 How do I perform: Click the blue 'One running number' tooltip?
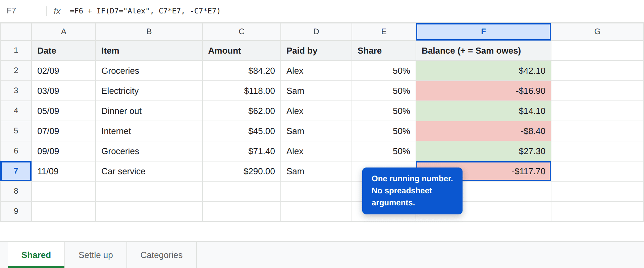tap(412, 191)
